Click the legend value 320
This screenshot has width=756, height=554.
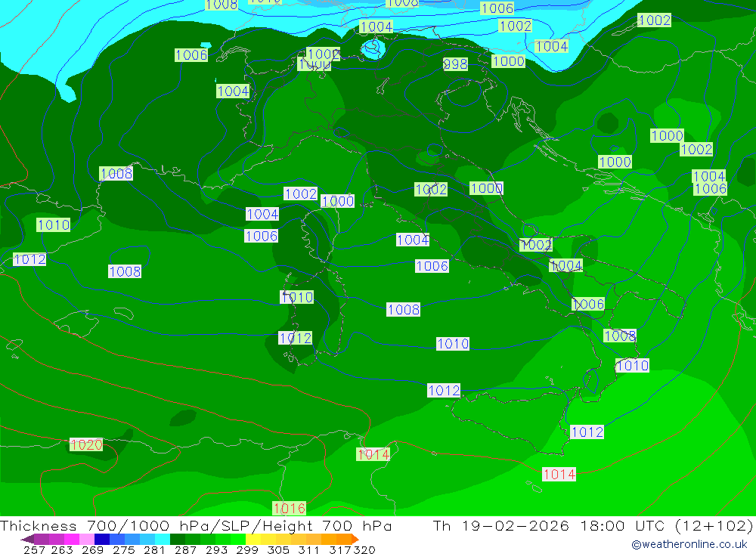tap(364, 549)
